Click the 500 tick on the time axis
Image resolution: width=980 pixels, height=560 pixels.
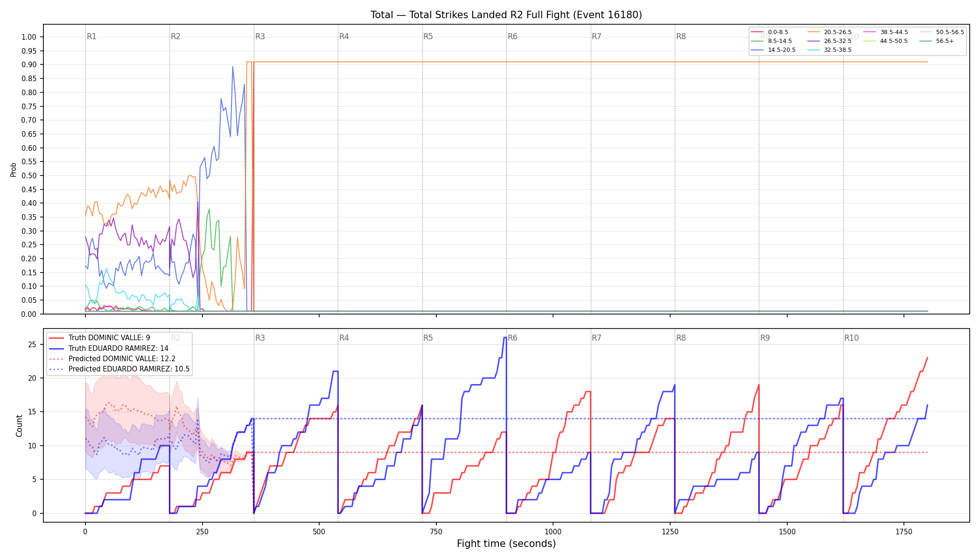[319, 532]
